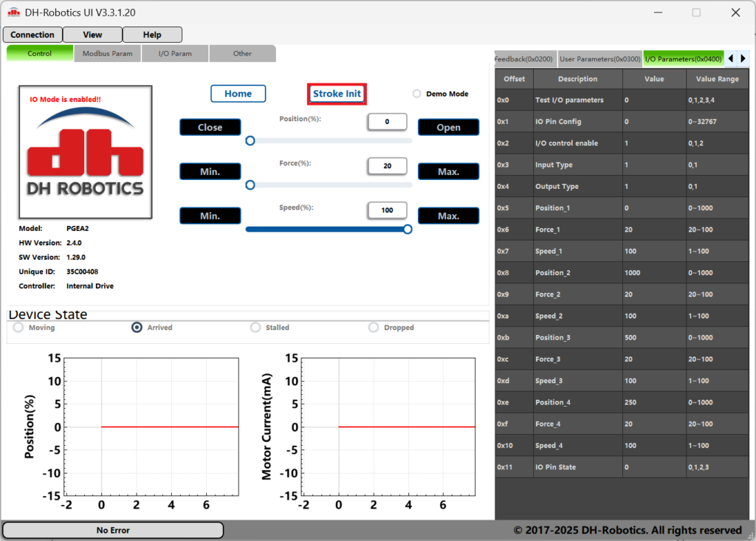The height and width of the screenshot is (541, 756).
Task: Set force to maximum with Max. button
Action: (448, 172)
